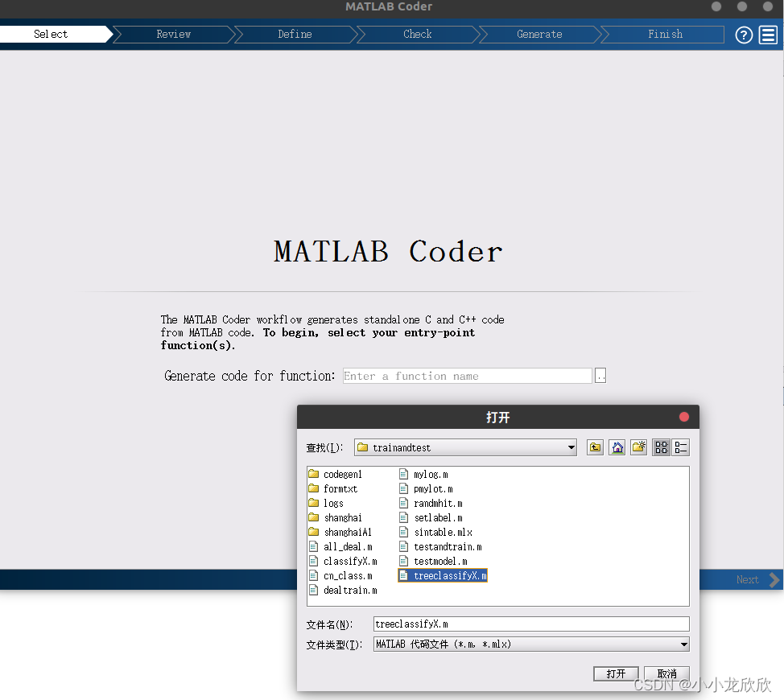Screen dimensions: 784x700
Task: Click the browse button next to function name field
Action: coord(600,376)
